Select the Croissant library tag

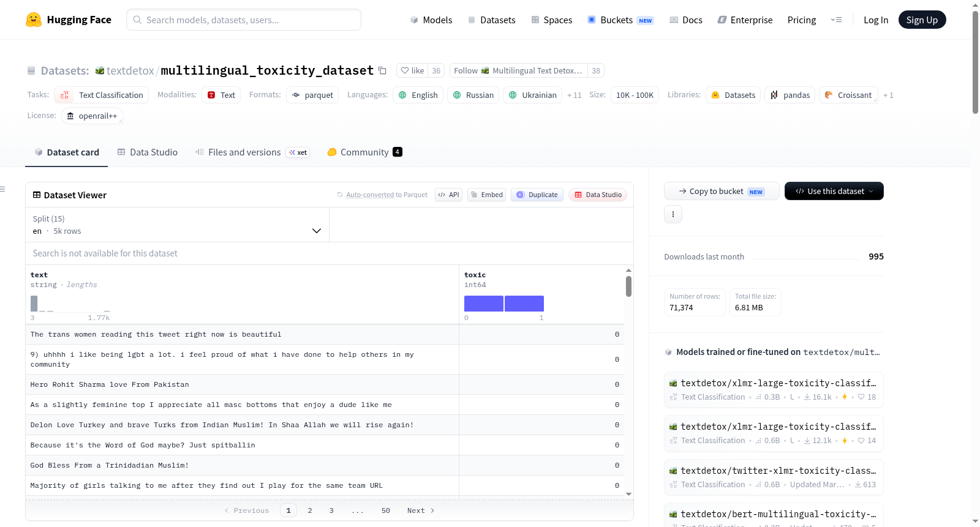coord(848,95)
